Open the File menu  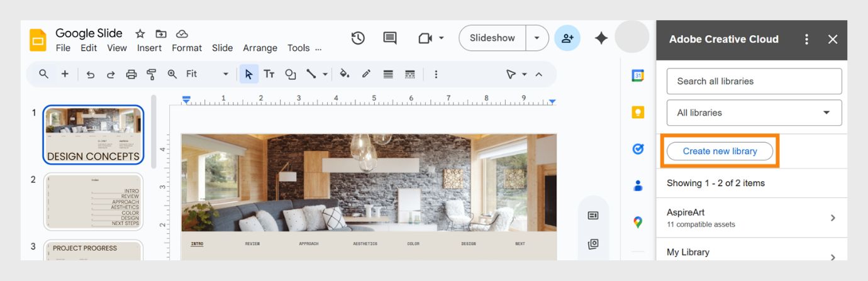pyautogui.click(x=63, y=48)
